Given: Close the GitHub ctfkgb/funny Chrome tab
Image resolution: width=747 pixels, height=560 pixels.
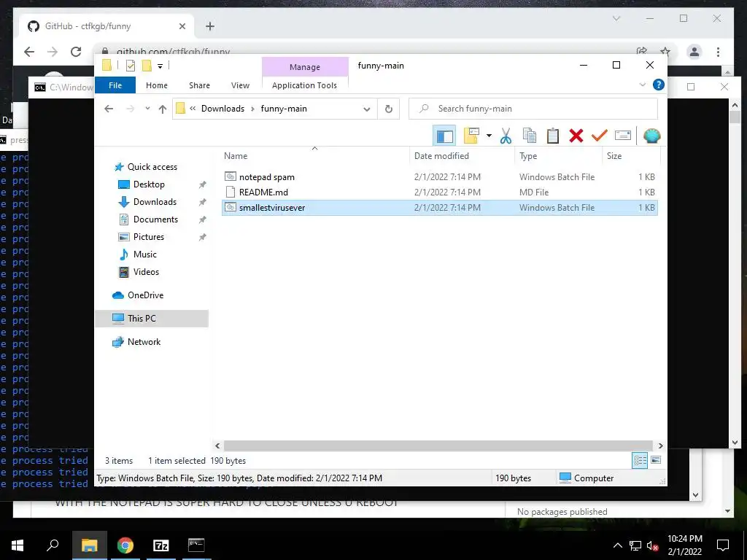Looking at the screenshot, I should pyautogui.click(x=182, y=26).
